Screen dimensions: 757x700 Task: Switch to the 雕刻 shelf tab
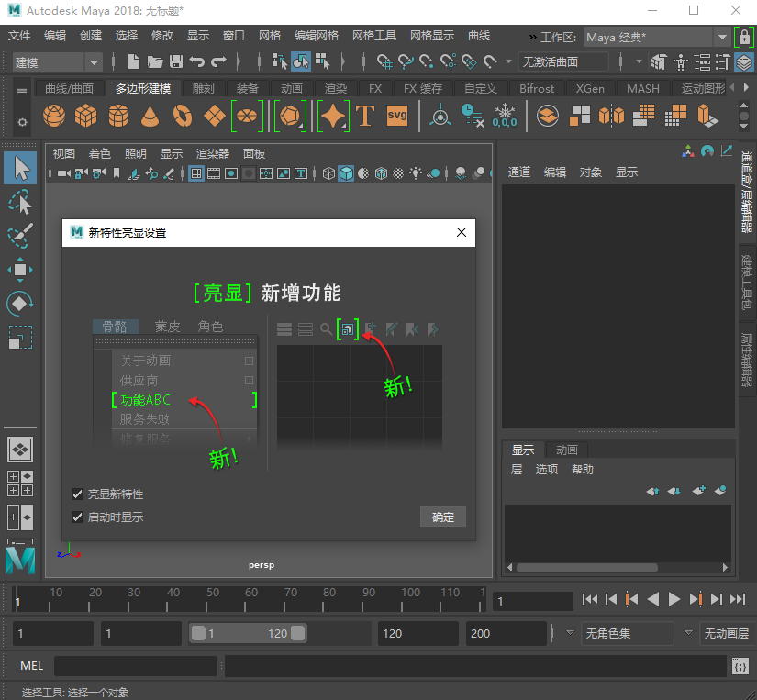pos(203,89)
